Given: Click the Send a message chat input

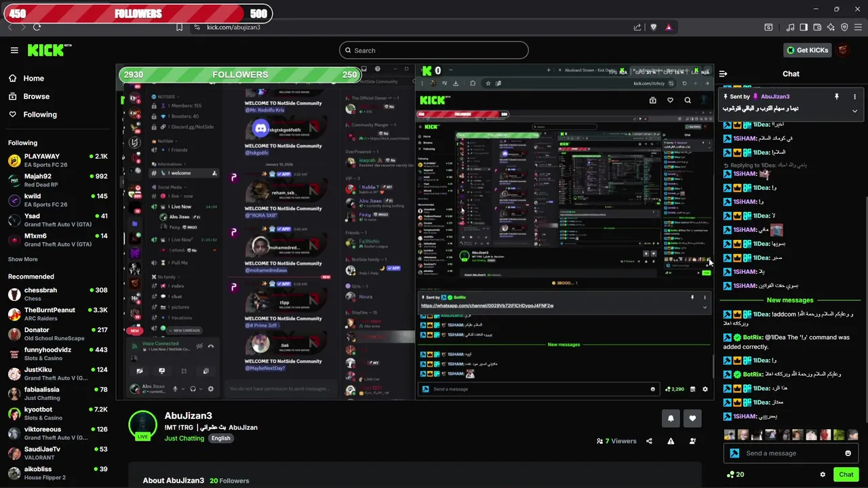Looking at the screenshot, I should pyautogui.click(x=790, y=453).
